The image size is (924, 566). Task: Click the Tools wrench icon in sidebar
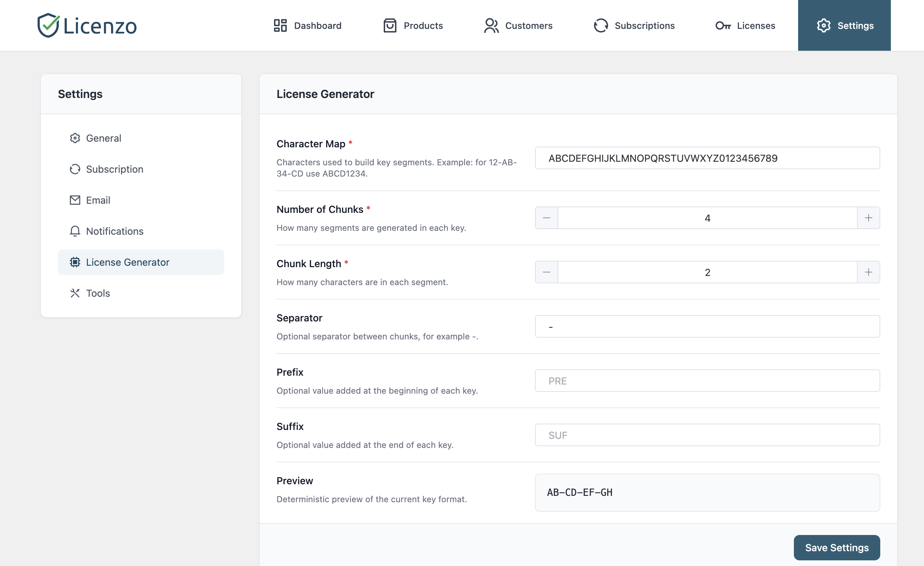point(75,293)
